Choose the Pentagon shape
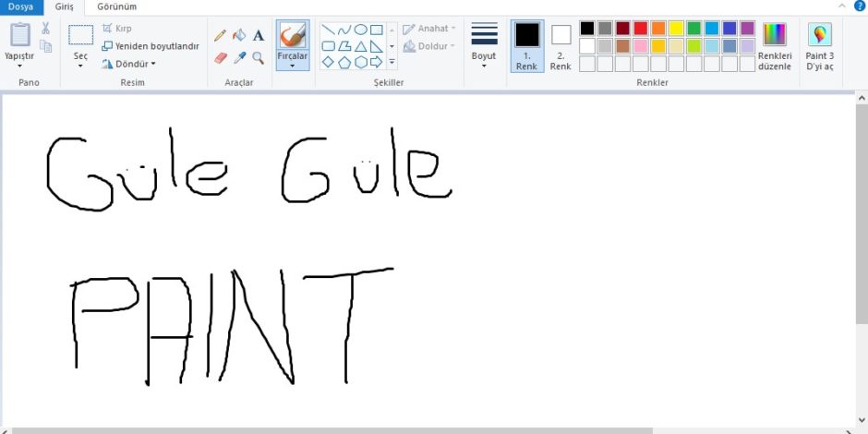 point(344,62)
